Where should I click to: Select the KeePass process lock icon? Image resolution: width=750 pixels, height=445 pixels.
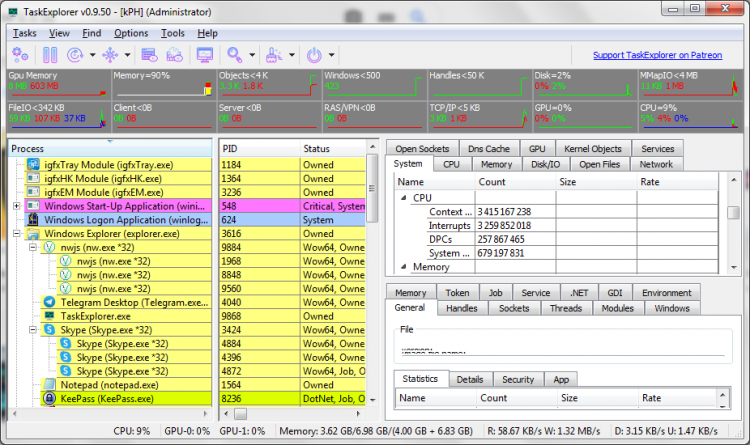click(49, 398)
